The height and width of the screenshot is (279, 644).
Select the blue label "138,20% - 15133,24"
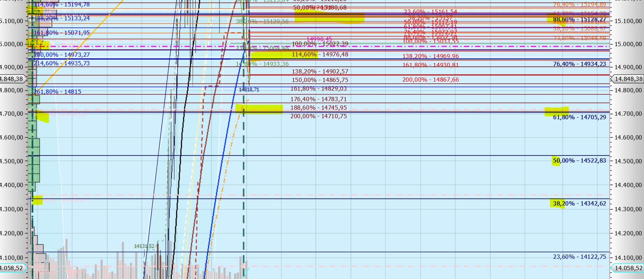pos(62,18)
